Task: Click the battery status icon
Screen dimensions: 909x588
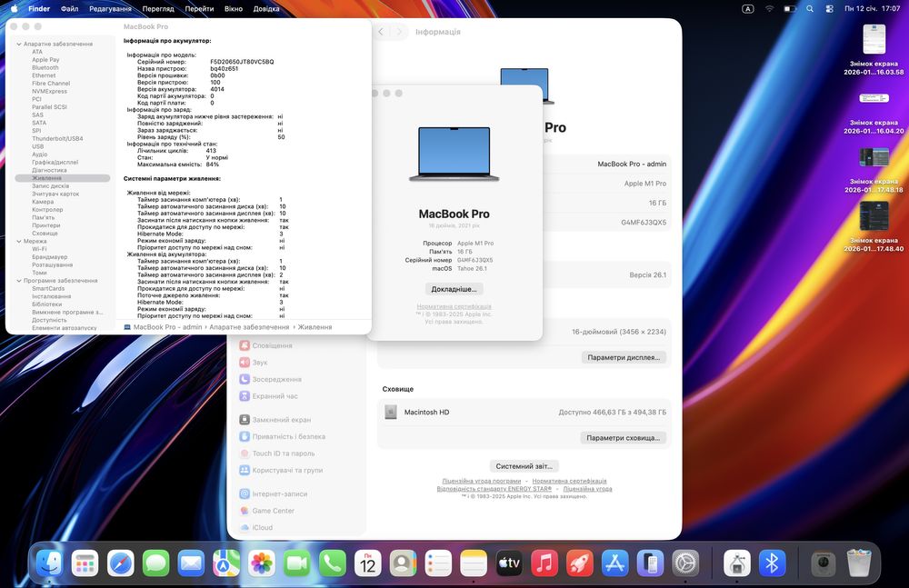Action: (790, 9)
